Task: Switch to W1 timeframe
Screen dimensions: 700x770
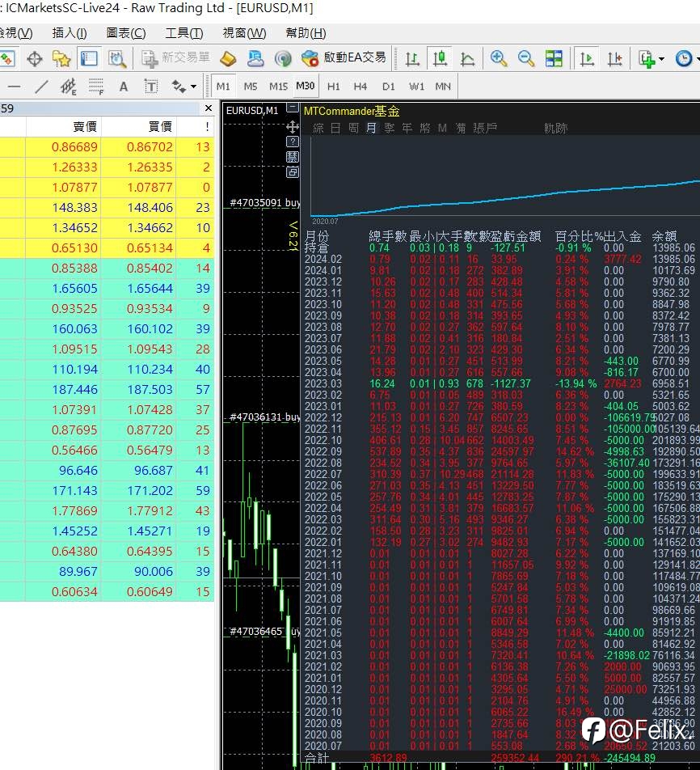Action: [x=416, y=87]
